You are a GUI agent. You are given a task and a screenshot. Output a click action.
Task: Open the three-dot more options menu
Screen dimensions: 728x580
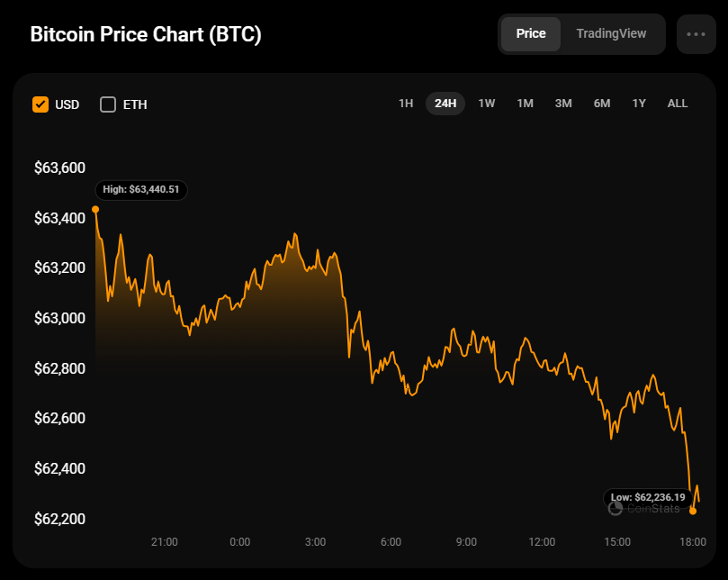pyautogui.click(x=696, y=34)
